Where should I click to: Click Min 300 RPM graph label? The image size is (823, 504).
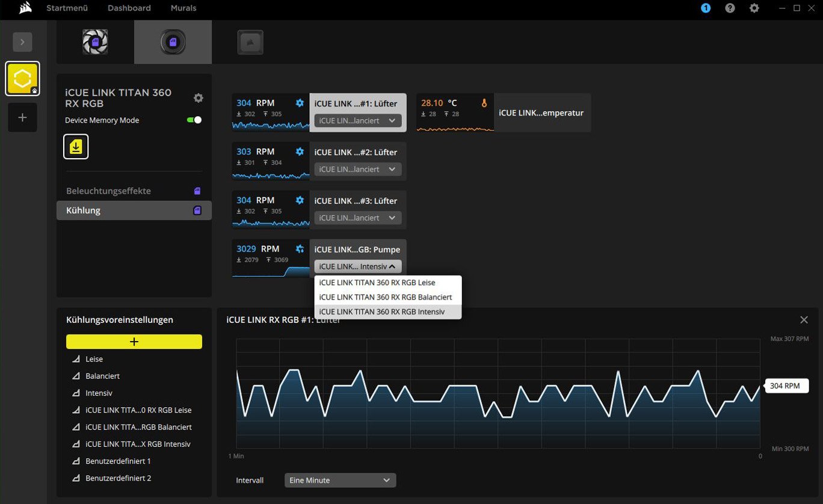791,449
